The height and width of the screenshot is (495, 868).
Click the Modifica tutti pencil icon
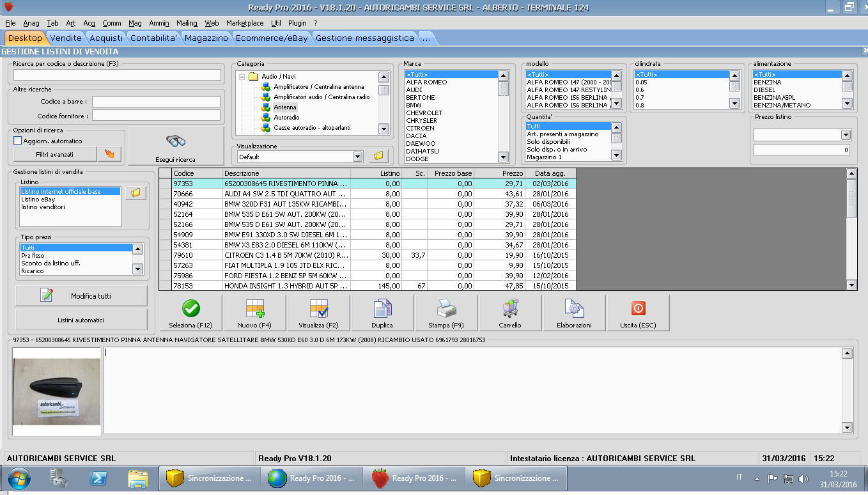pos(47,295)
